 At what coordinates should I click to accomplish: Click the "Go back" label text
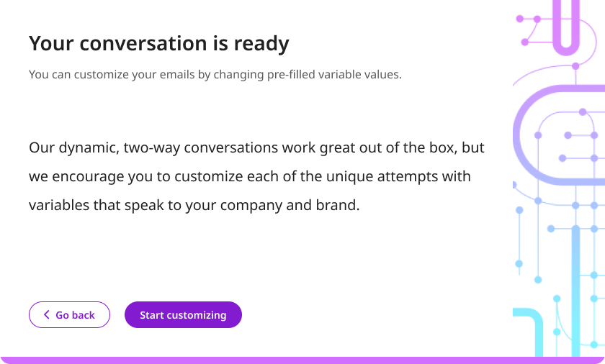coord(75,315)
